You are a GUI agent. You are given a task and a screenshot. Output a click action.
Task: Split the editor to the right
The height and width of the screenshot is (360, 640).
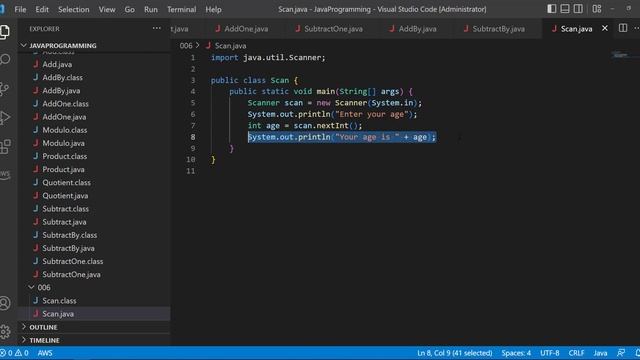pyautogui.click(x=623, y=28)
